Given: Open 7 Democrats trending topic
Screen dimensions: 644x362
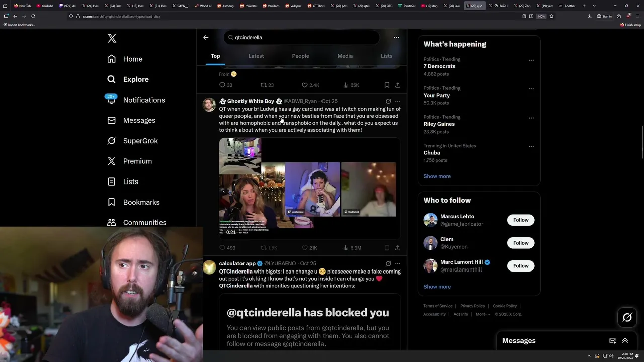Looking at the screenshot, I should pos(439,66).
